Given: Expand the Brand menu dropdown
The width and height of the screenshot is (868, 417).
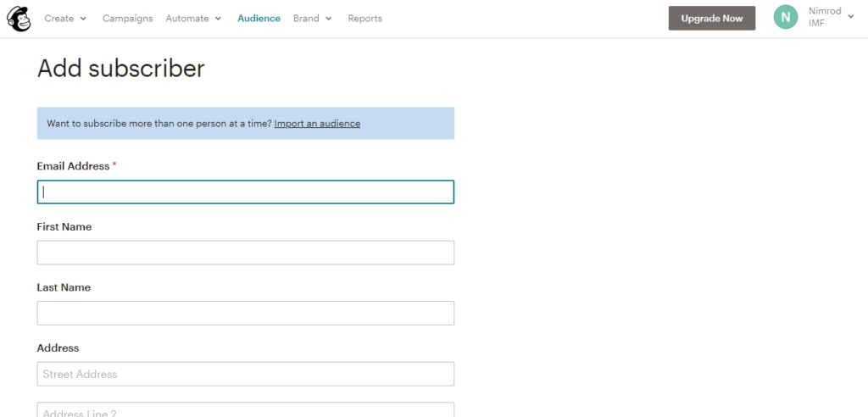Looking at the screenshot, I should tap(313, 19).
